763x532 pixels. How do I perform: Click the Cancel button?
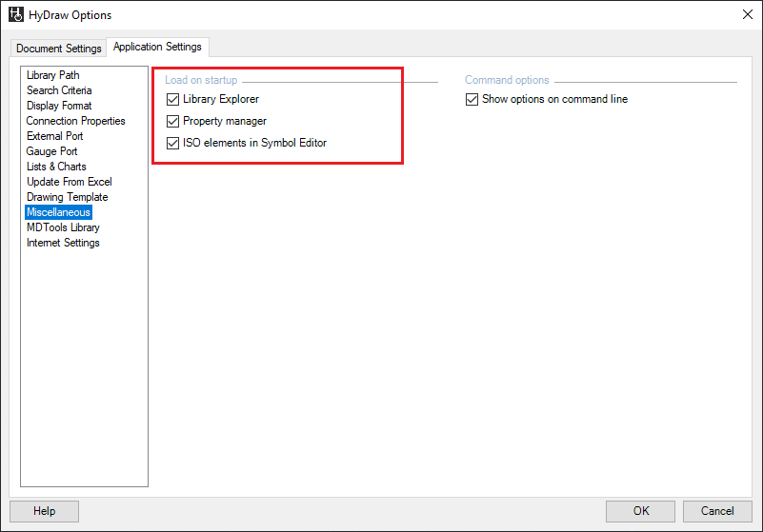pos(717,511)
